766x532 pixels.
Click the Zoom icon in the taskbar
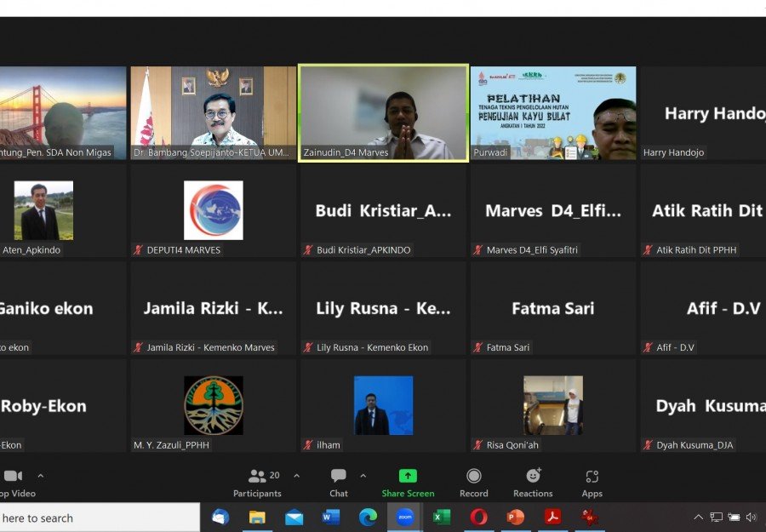[404, 517]
